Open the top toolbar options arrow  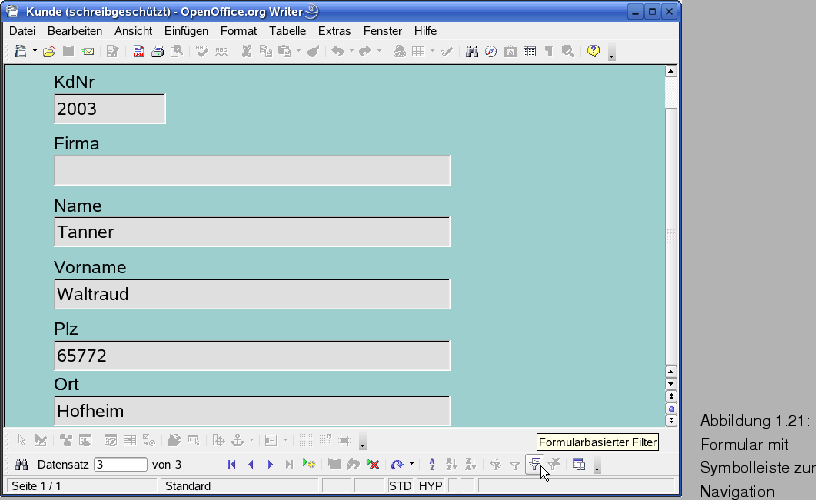pos(611,54)
